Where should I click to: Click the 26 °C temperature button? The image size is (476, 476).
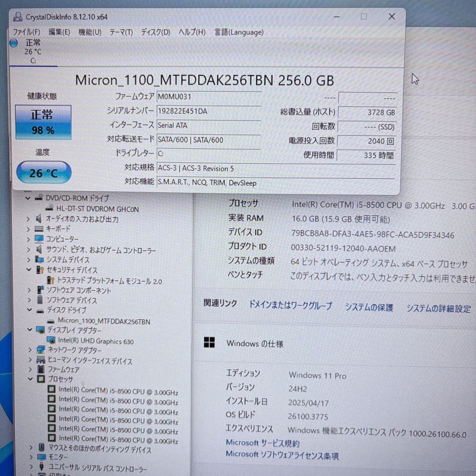point(44,172)
